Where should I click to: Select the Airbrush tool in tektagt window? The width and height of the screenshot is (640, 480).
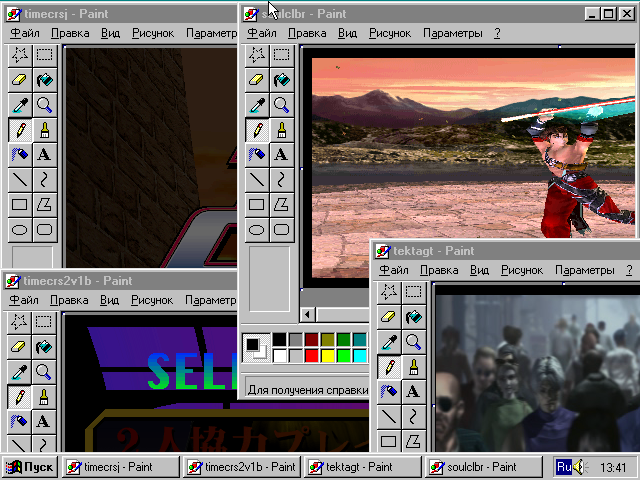(389, 391)
